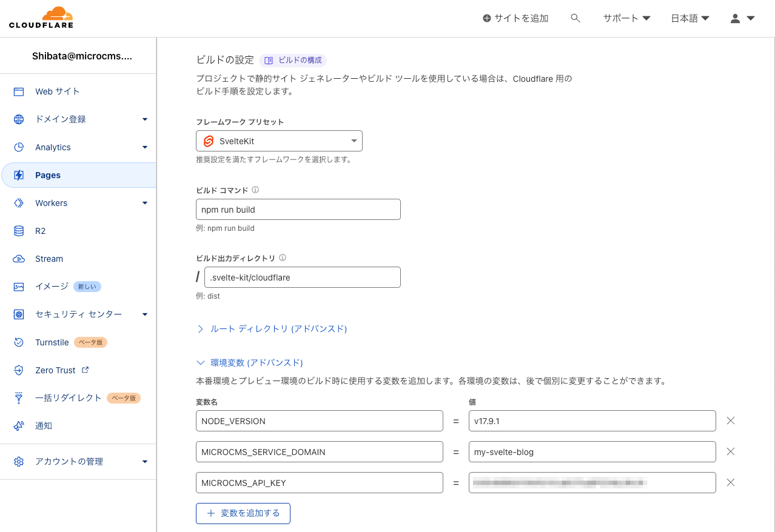This screenshot has height=532, width=775.
Task: Click the Stream cloud icon in sidebar
Action: (19, 259)
